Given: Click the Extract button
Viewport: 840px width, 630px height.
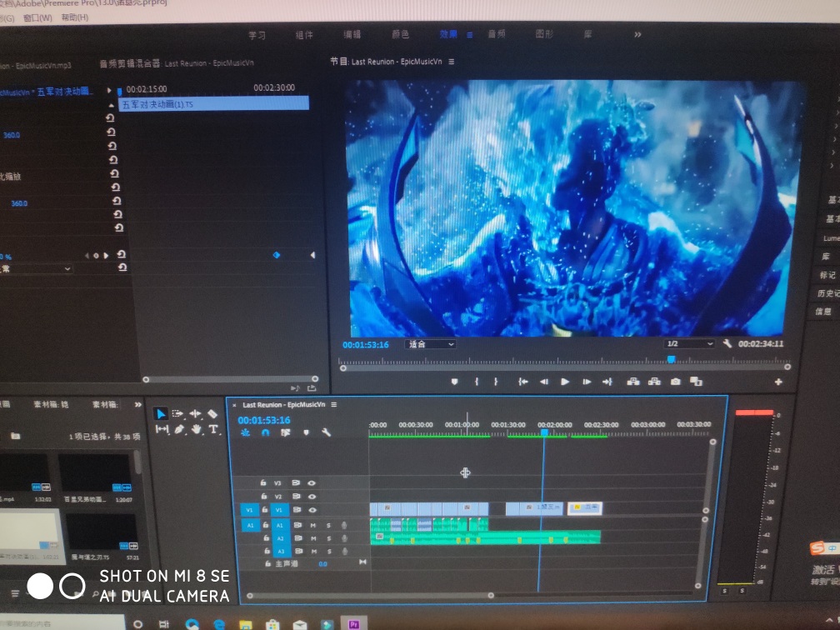Looking at the screenshot, I should pyautogui.click(x=654, y=382).
